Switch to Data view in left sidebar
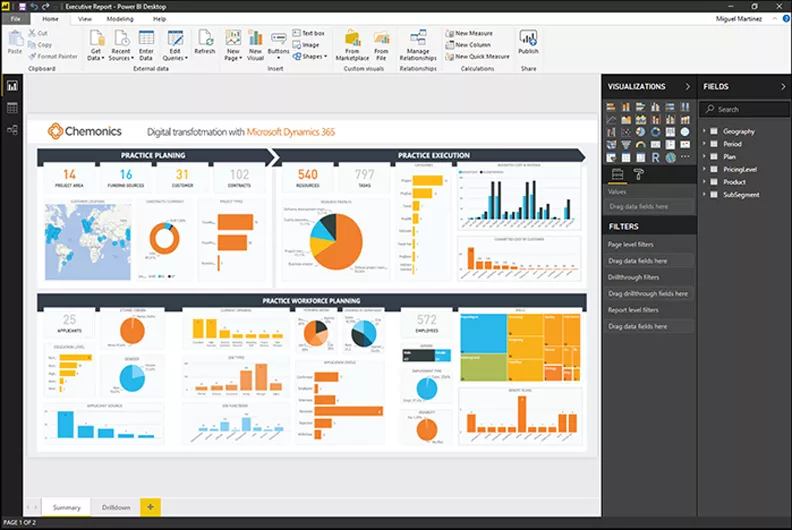Image resolution: width=792 pixels, height=530 pixels. 13,108
